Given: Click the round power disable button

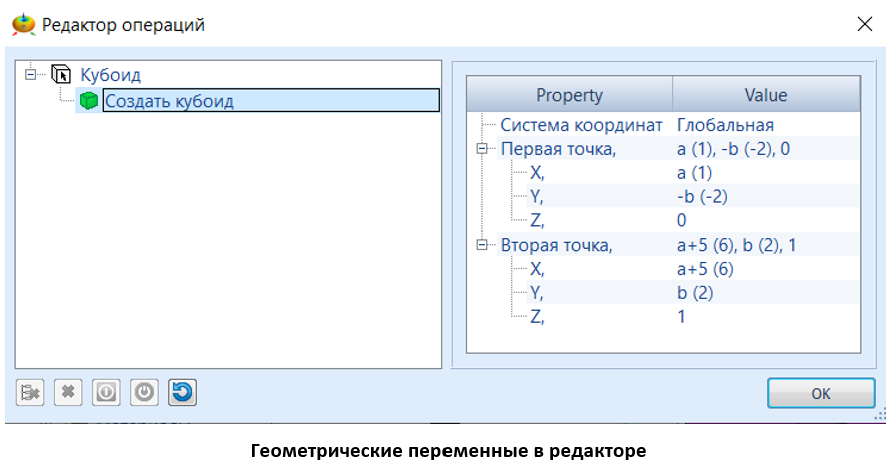Looking at the screenshot, I should (x=144, y=392).
